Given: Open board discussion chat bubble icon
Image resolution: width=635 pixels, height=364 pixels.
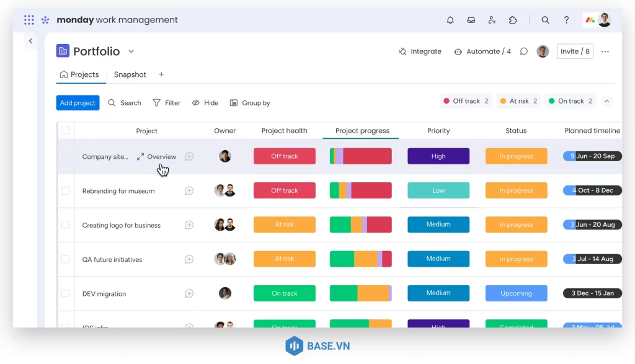Looking at the screenshot, I should tap(524, 51).
